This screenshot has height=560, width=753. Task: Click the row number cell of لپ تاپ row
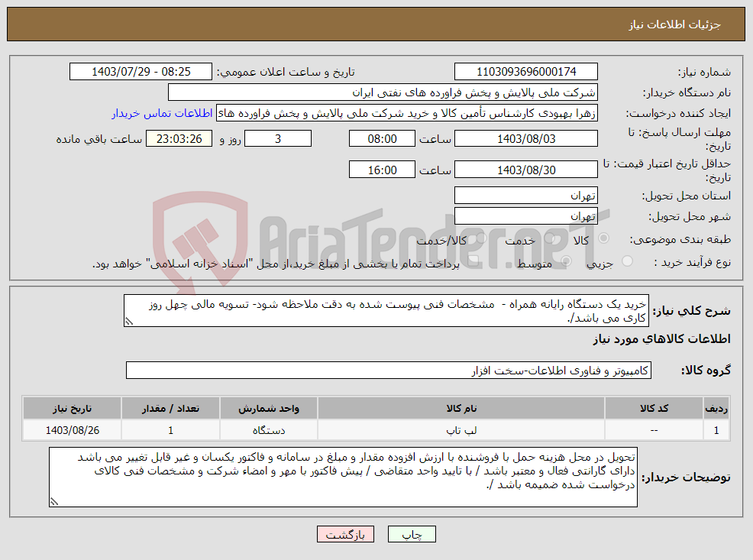click(716, 430)
